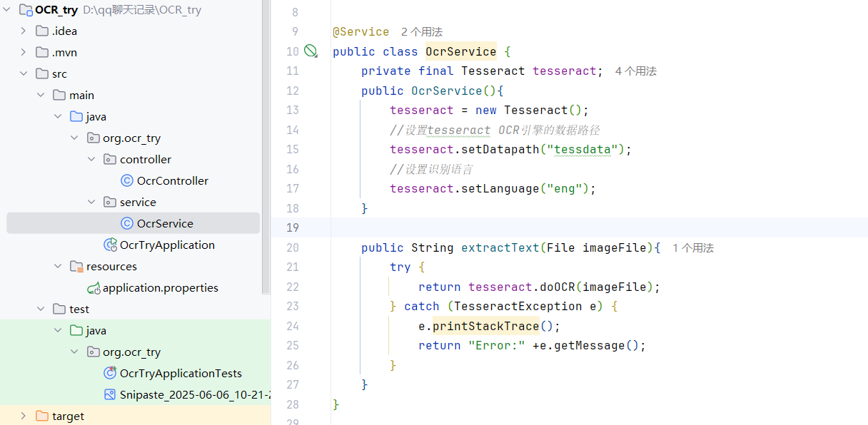Screen dimensions: 868x425
Task: Select the .mvn folder in the project tree
Action: click(65, 52)
